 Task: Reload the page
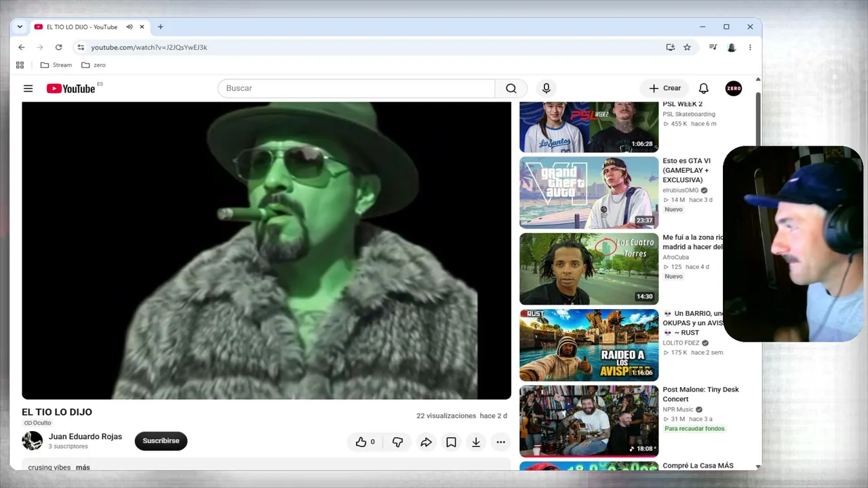pos(58,47)
